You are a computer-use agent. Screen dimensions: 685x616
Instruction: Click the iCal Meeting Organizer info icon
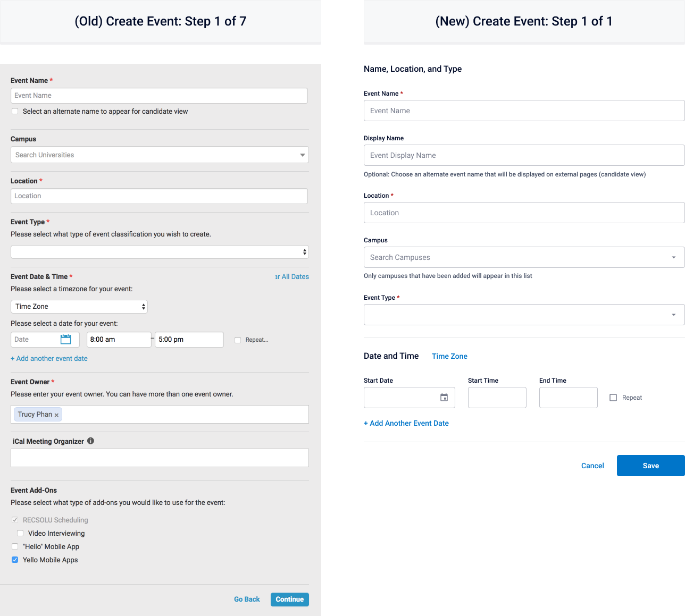click(90, 441)
